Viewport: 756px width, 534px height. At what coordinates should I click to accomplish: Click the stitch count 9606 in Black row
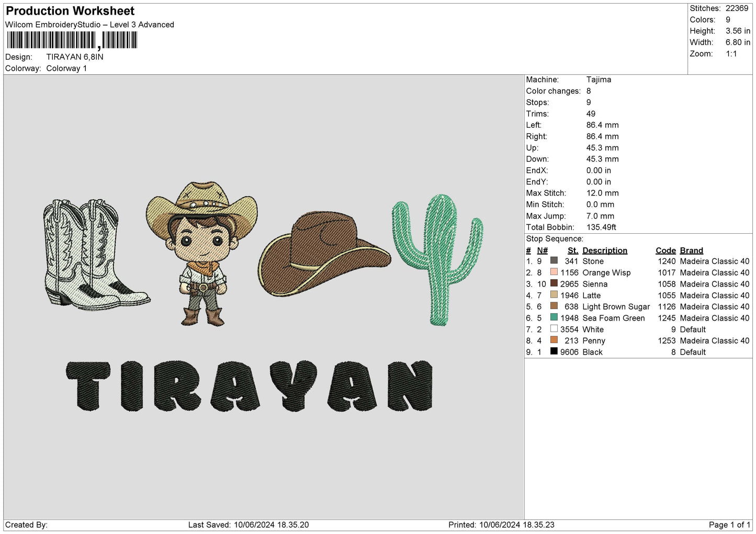coord(569,352)
